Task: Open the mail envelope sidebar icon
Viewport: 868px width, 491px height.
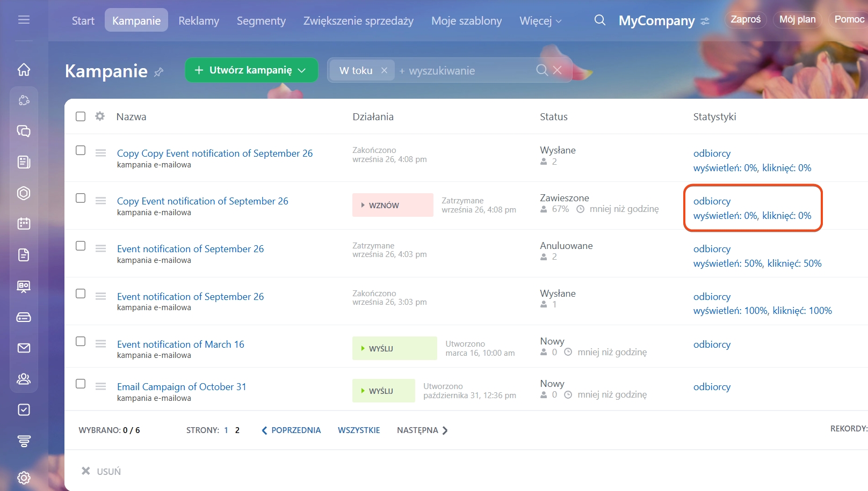Action: (x=24, y=348)
